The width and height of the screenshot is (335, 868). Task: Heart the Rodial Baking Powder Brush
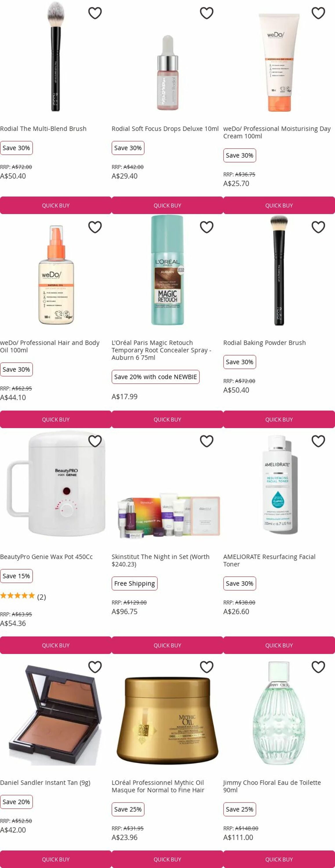(318, 227)
